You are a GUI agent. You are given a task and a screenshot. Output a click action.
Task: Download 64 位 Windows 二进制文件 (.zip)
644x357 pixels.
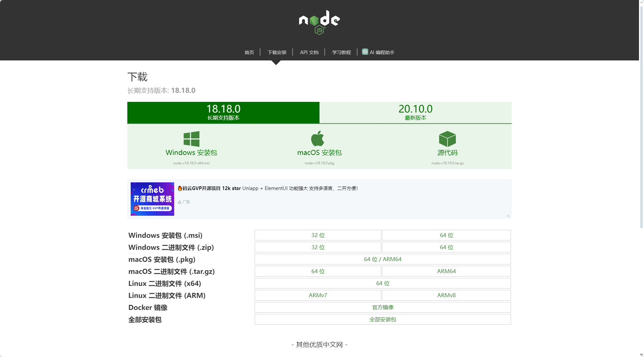coord(446,247)
